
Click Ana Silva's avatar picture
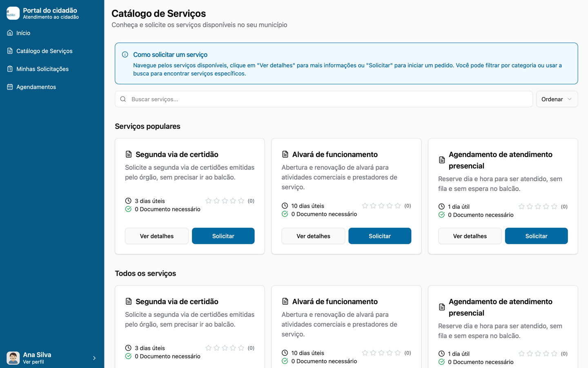click(x=13, y=358)
